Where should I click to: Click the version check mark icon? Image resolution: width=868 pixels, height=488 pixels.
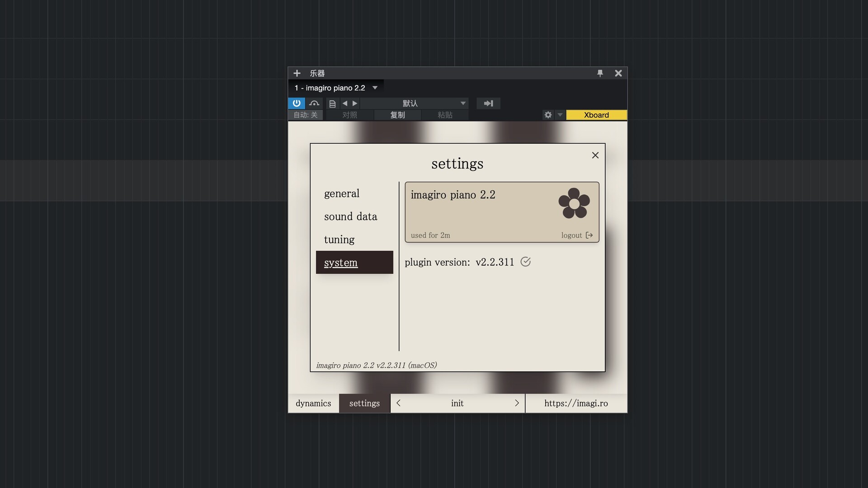(525, 262)
